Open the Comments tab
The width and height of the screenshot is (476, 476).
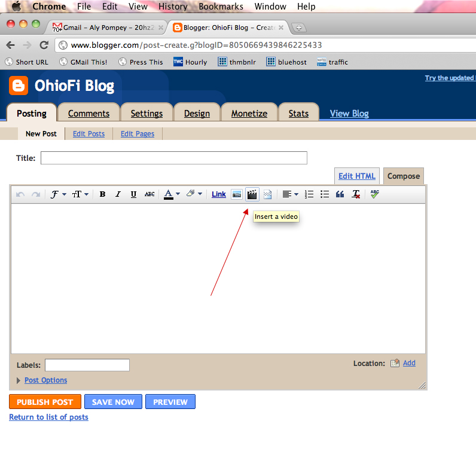point(89,113)
